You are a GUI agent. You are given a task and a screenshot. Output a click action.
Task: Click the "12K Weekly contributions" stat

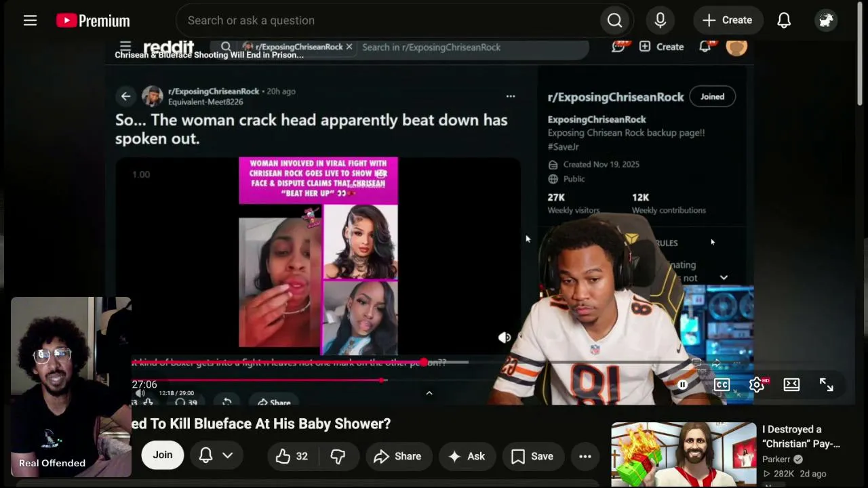click(669, 203)
